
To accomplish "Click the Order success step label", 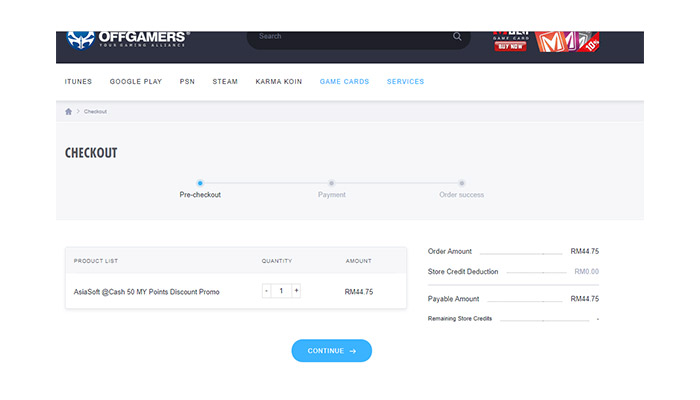I will pos(462,195).
